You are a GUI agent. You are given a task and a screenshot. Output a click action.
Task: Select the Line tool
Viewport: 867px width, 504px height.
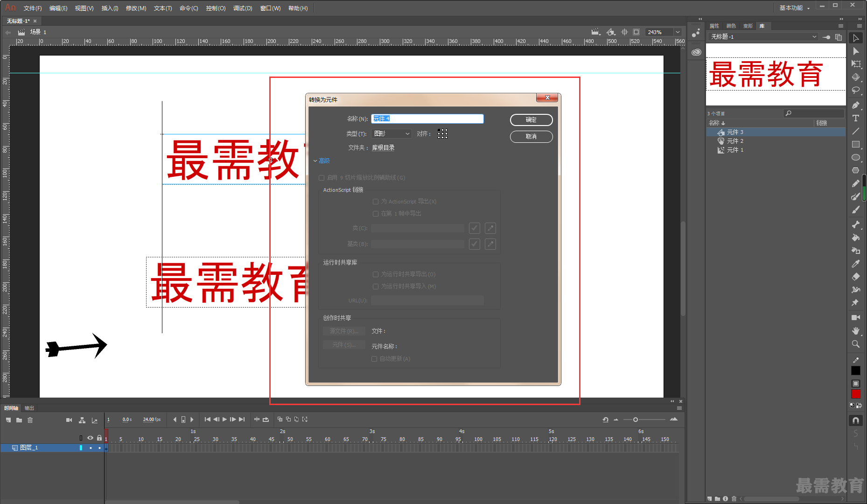coord(856,131)
